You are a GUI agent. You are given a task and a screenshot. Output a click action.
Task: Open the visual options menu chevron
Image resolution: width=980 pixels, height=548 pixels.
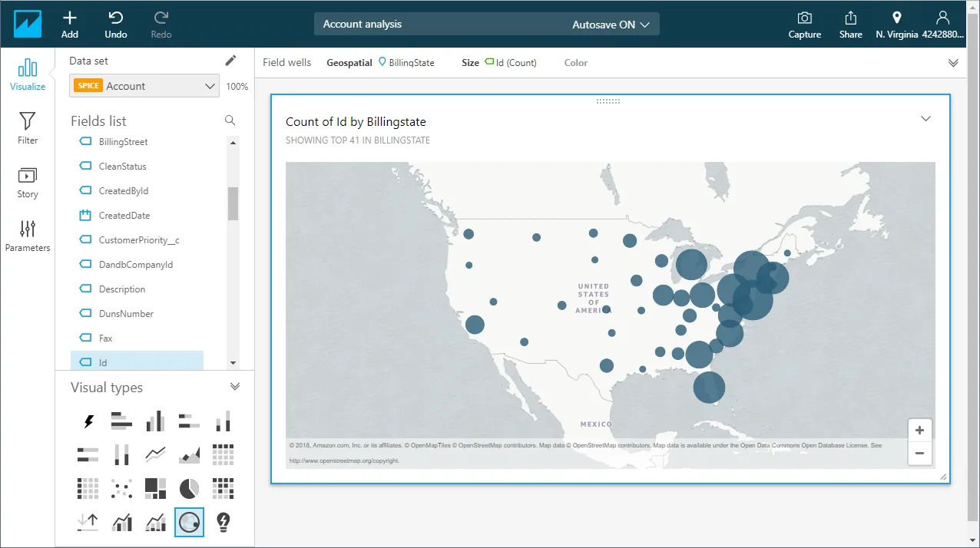pos(925,118)
